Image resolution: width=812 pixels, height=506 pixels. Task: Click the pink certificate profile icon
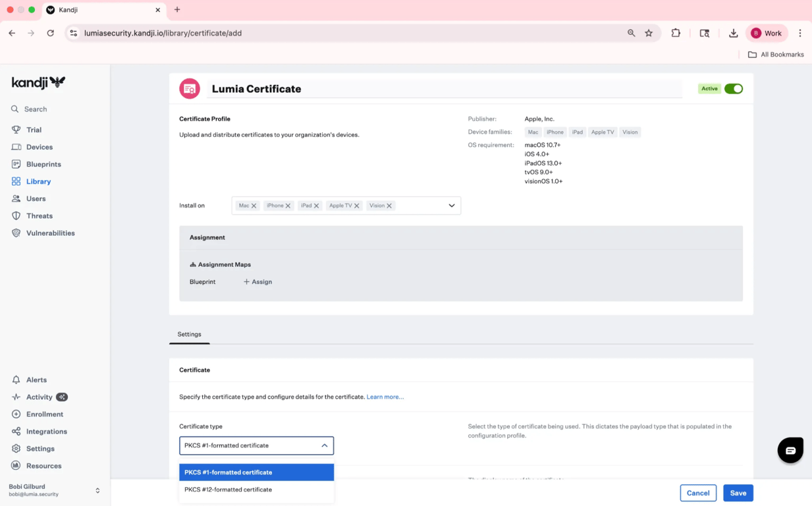coord(190,88)
